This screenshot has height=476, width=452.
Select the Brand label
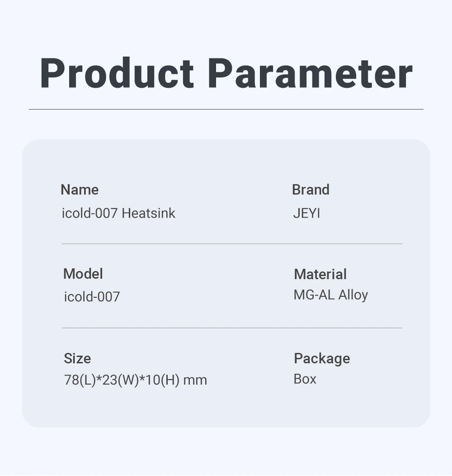311,190
